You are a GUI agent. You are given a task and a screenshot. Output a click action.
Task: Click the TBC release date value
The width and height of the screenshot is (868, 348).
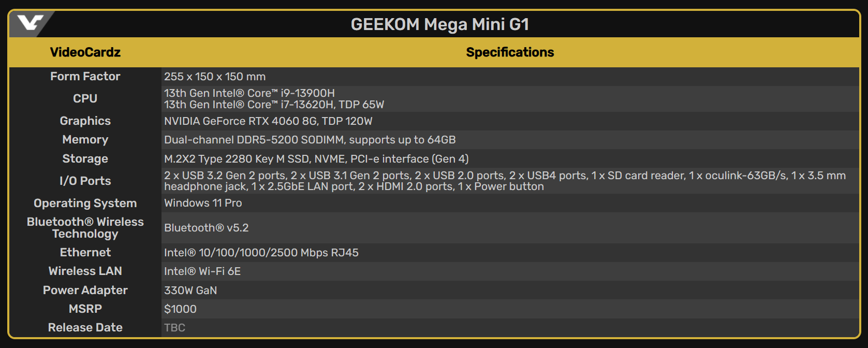[174, 328]
